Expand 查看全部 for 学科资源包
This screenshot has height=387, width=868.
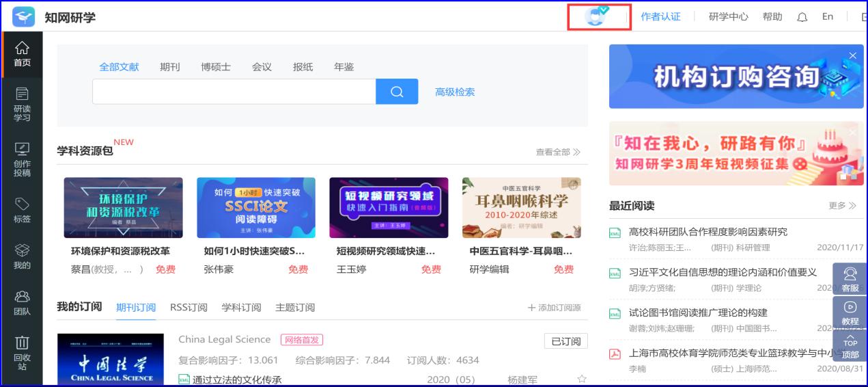pos(558,152)
